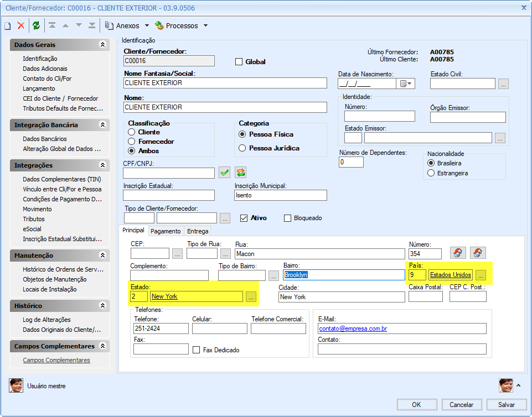Select Ambos classification radio

(132, 151)
